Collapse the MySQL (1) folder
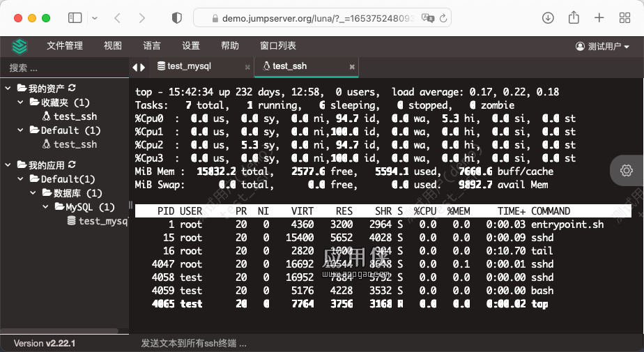 click(x=45, y=207)
